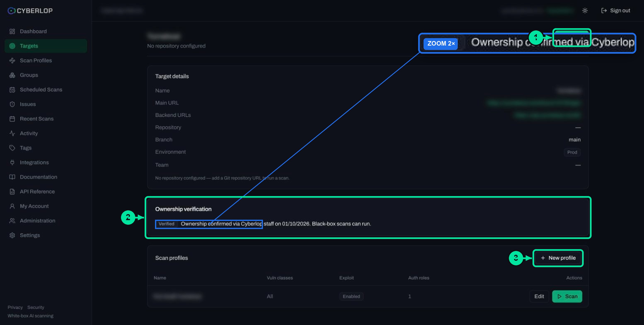The width and height of the screenshot is (644, 325).
Task: Click the Settings gear icon
Action: 12,235
